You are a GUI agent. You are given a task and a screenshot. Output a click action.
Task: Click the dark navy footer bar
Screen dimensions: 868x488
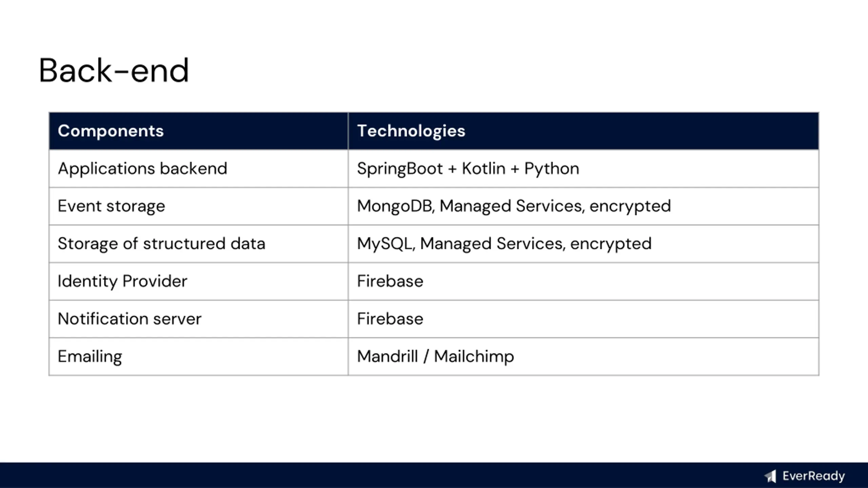(x=434, y=475)
